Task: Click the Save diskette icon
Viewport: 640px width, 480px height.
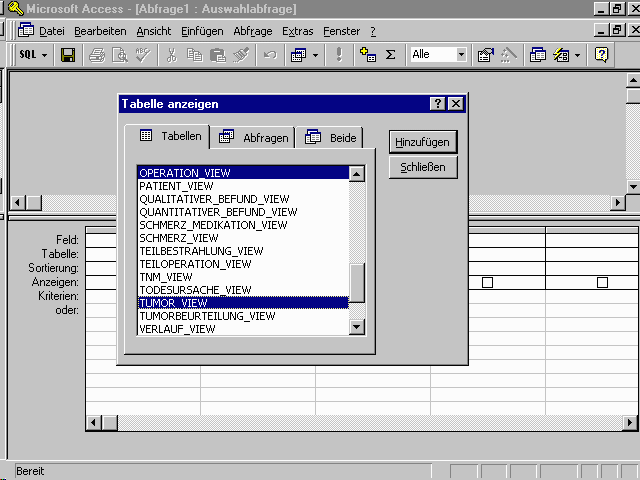Action: click(x=68, y=55)
